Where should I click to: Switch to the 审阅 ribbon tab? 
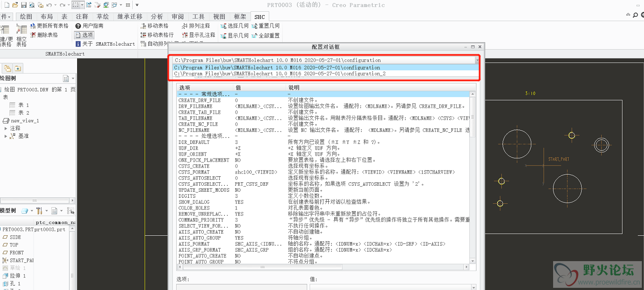[x=177, y=16]
